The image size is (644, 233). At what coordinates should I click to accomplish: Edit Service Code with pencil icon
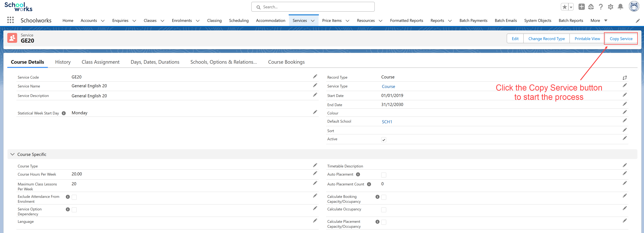coord(315,76)
